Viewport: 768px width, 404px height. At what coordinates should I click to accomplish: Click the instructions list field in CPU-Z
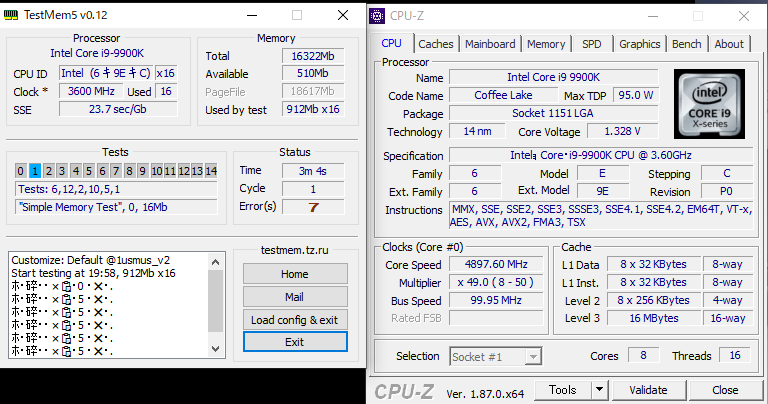601,216
